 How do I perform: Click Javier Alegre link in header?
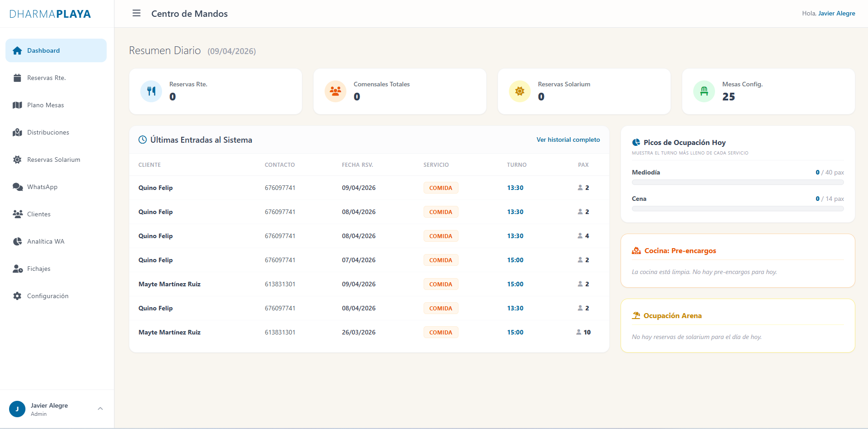click(836, 13)
